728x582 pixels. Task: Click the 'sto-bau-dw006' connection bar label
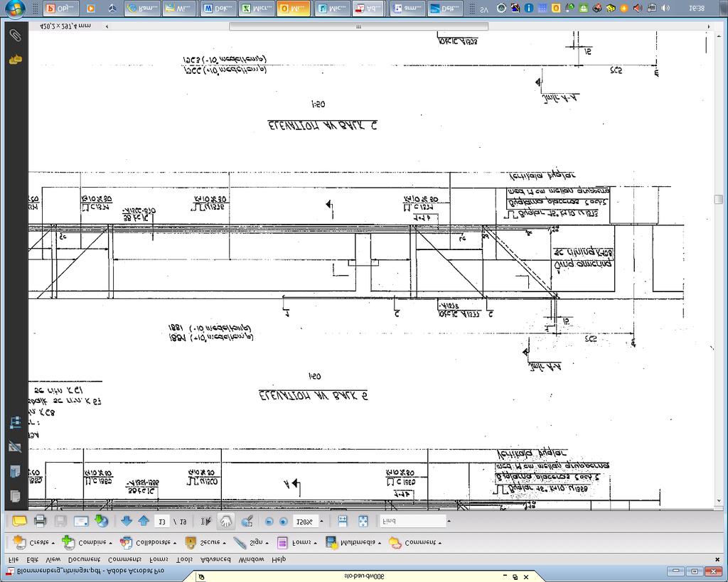364,577
